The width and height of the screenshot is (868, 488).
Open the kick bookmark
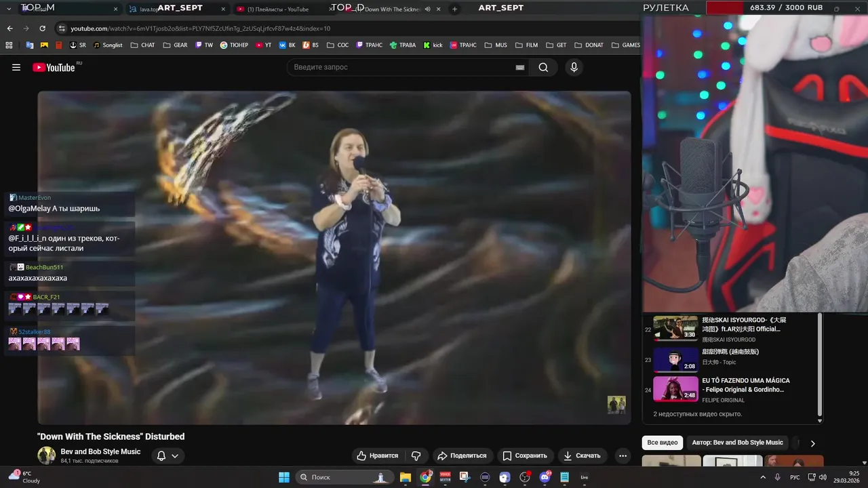point(433,45)
